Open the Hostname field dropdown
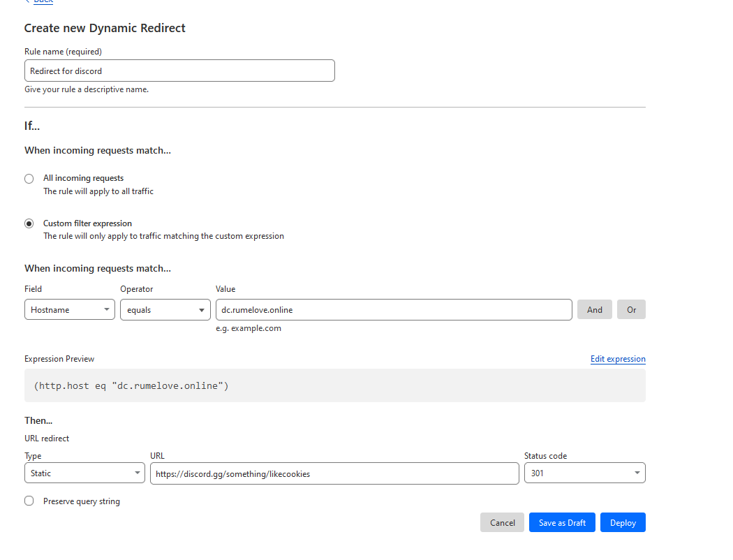 (69, 309)
